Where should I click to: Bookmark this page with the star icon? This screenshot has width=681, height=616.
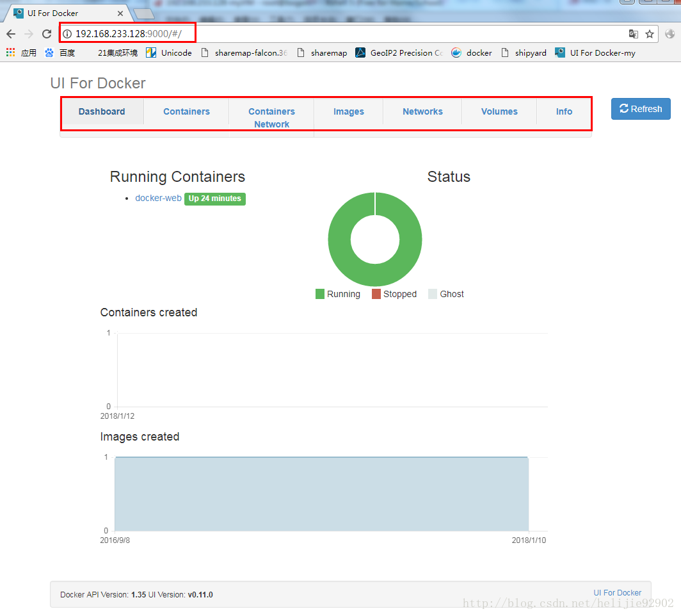(649, 34)
